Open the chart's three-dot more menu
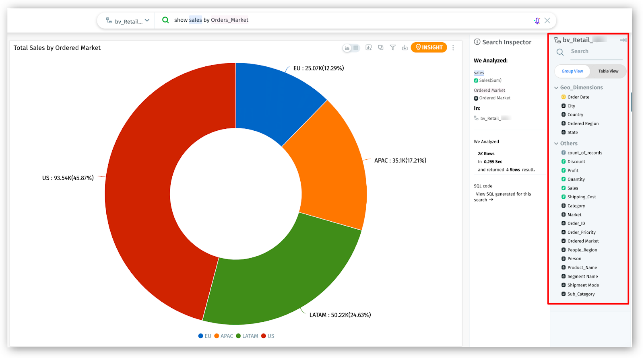The height and width of the screenshot is (358, 644). coord(453,47)
